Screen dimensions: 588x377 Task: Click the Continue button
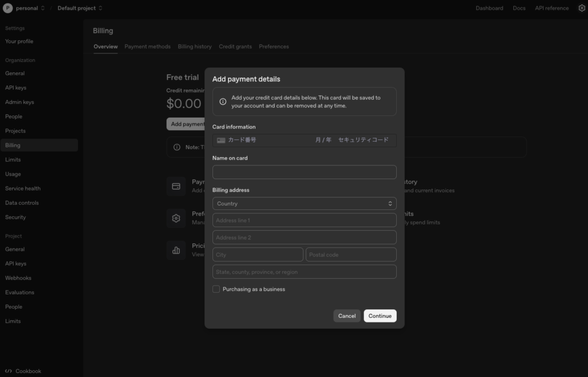tap(380, 316)
